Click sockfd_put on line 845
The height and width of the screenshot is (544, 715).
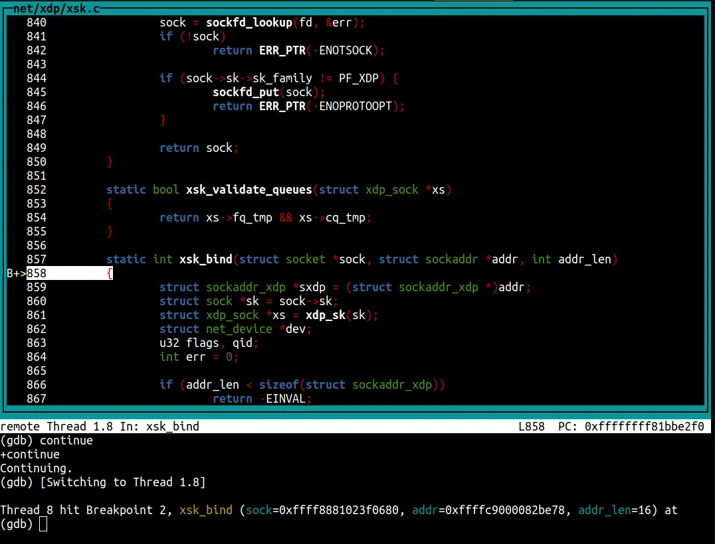[x=246, y=92]
